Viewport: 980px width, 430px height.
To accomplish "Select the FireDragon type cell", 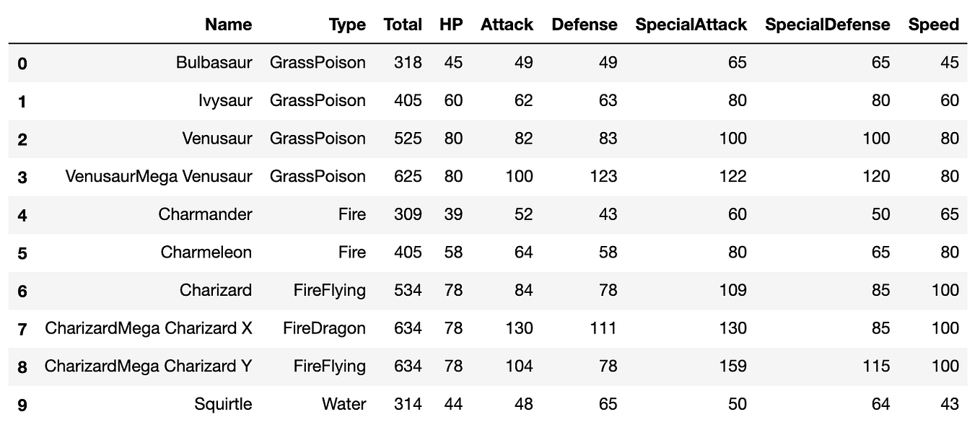I will pyautogui.click(x=325, y=328).
